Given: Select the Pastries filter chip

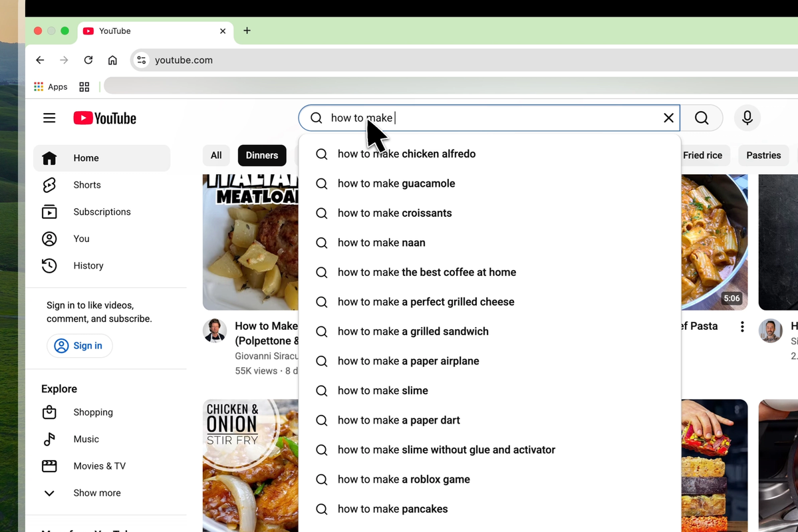Looking at the screenshot, I should (763, 155).
